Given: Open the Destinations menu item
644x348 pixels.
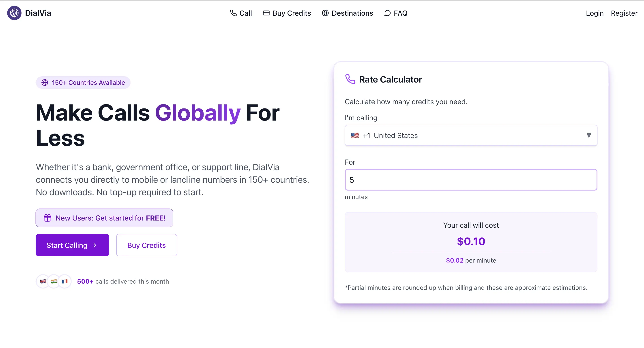Looking at the screenshot, I should pos(352,13).
